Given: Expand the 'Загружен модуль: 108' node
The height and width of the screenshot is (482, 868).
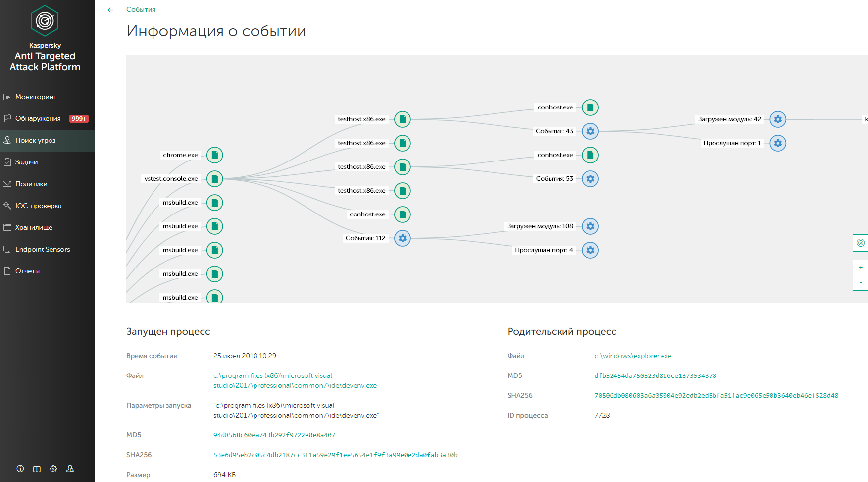Looking at the screenshot, I should [x=590, y=226].
